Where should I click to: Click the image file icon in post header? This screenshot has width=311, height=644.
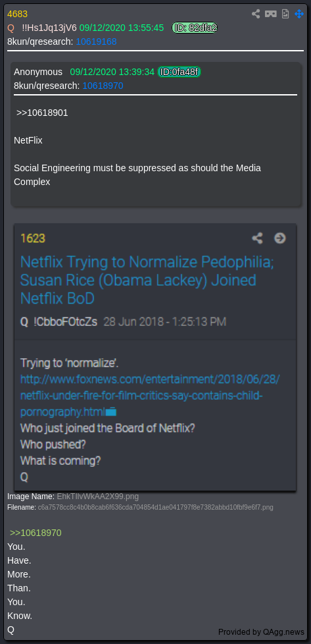coord(285,14)
